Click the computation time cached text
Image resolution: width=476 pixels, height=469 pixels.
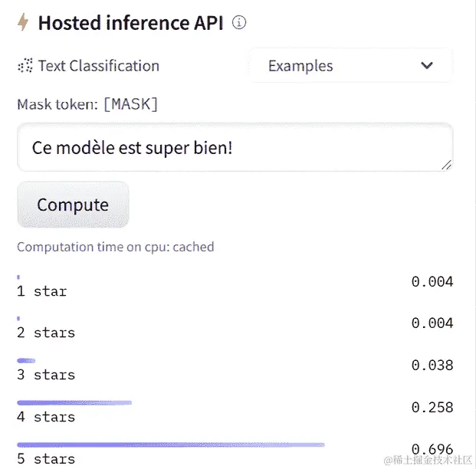click(115, 247)
